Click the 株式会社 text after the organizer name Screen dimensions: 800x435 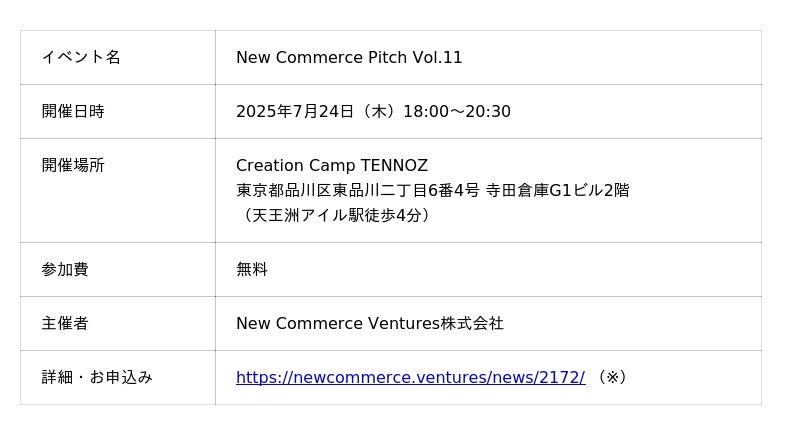472,323
